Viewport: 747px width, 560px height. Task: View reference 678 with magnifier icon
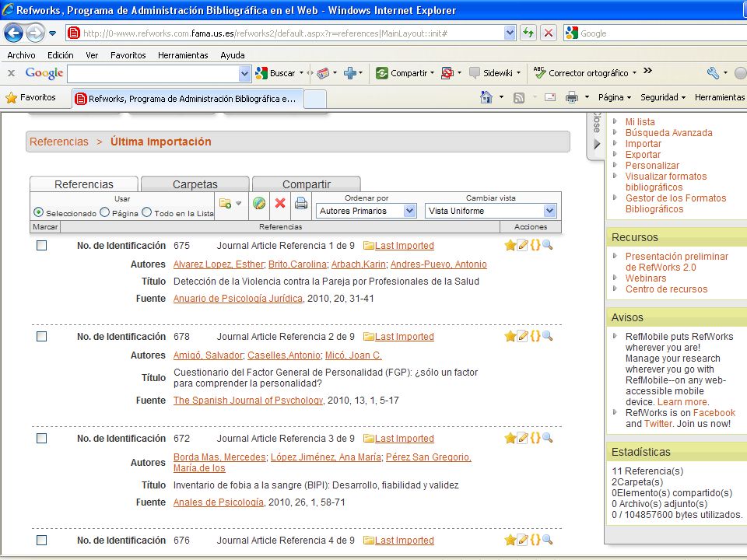click(547, 336)
